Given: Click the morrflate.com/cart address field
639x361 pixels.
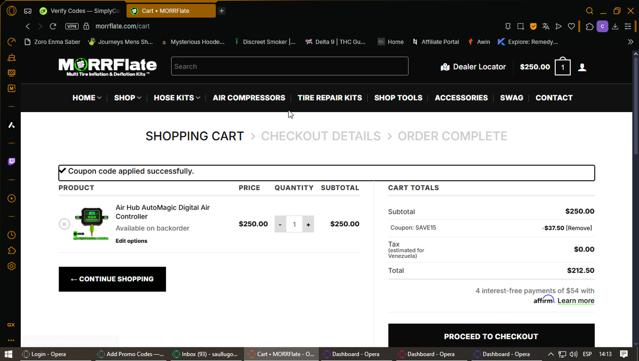Looking at the screenshot, I should (122, 26).
